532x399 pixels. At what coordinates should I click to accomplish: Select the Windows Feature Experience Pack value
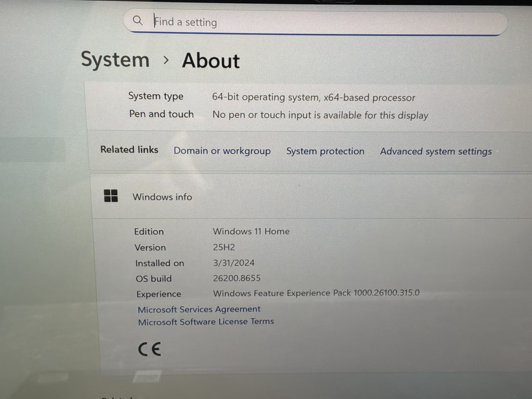point(316,293)
